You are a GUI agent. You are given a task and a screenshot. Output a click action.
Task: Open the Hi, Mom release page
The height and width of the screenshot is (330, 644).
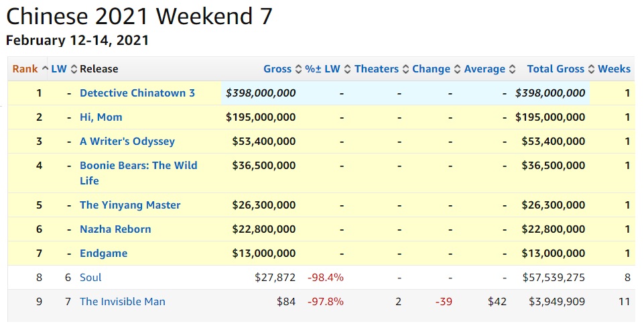click(101, 117)
